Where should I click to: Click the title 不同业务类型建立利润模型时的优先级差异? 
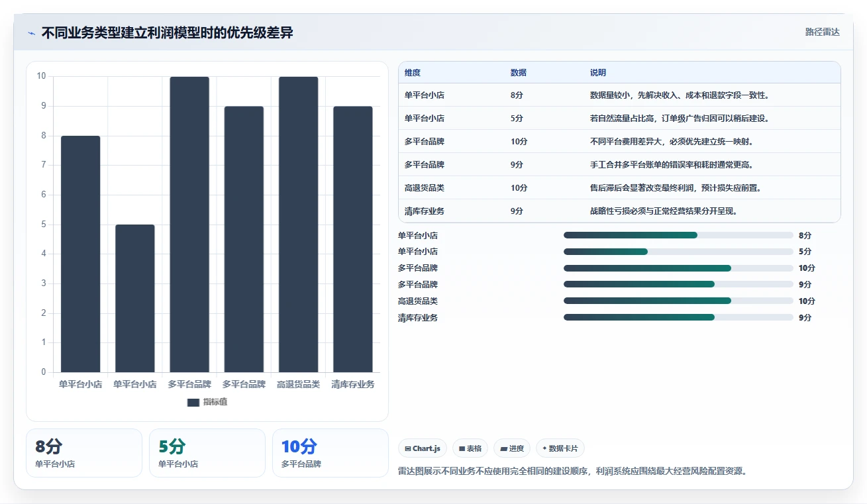168,32
